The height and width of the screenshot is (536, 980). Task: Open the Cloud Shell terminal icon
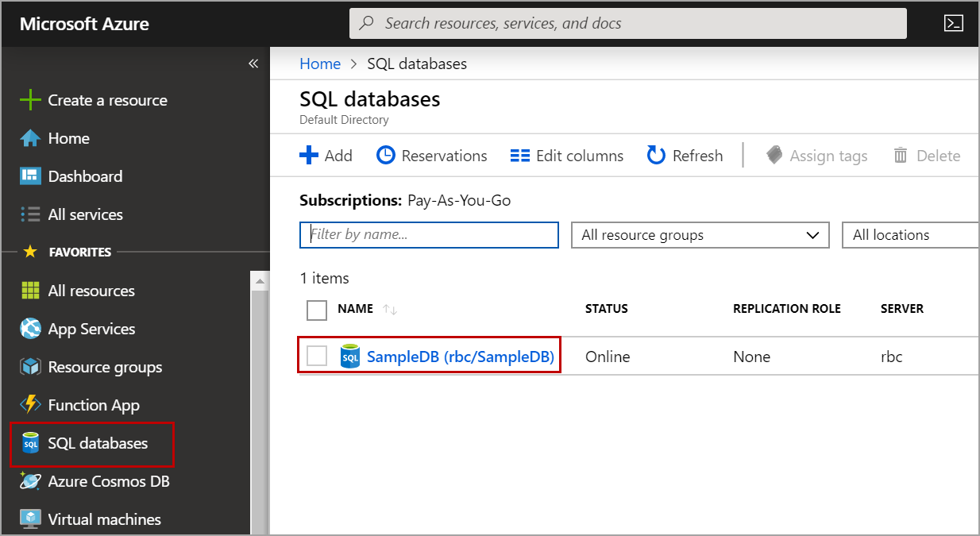point(954,23)
